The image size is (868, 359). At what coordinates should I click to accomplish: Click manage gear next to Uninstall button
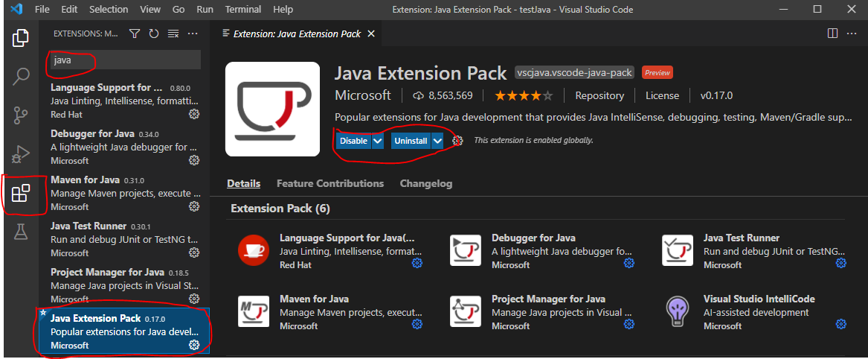click(457, 141)
